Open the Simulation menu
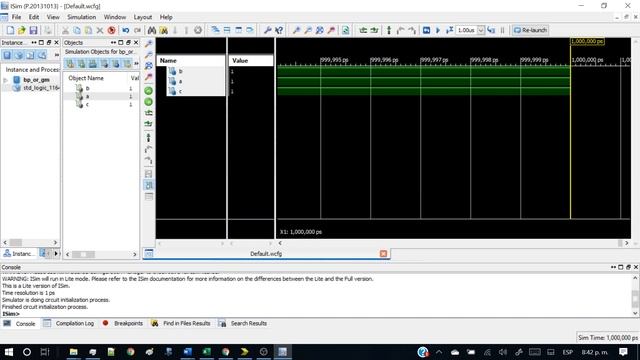The width and height of the screenshot is (640, 360). [x=82, y=17]
